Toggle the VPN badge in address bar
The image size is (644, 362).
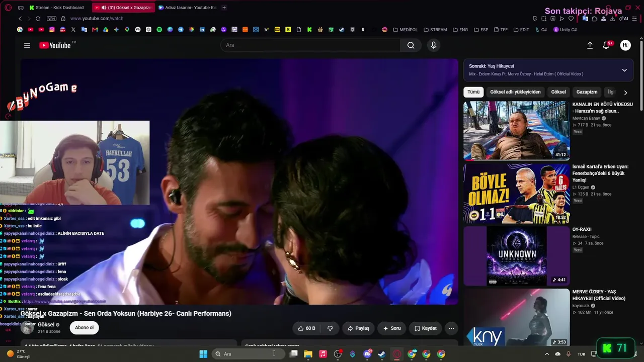(x=51, y=19)
